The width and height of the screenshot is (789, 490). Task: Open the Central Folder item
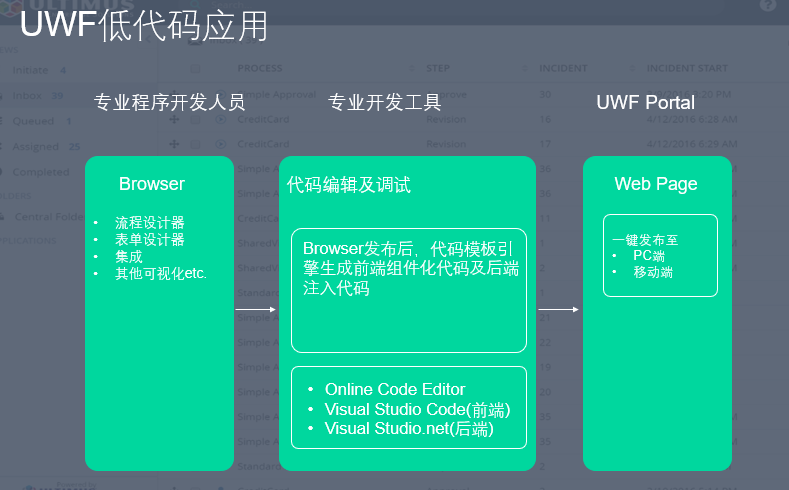49,217
